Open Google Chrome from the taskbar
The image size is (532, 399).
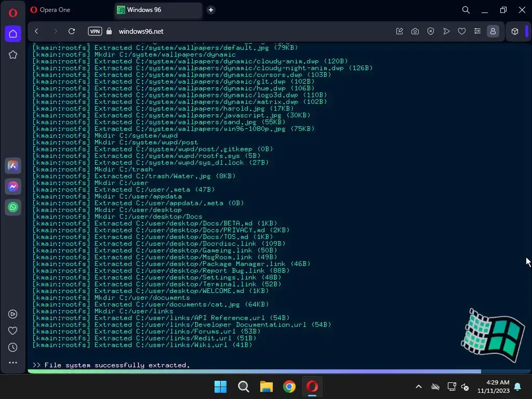pyautogui.click(x=289, y=387)
